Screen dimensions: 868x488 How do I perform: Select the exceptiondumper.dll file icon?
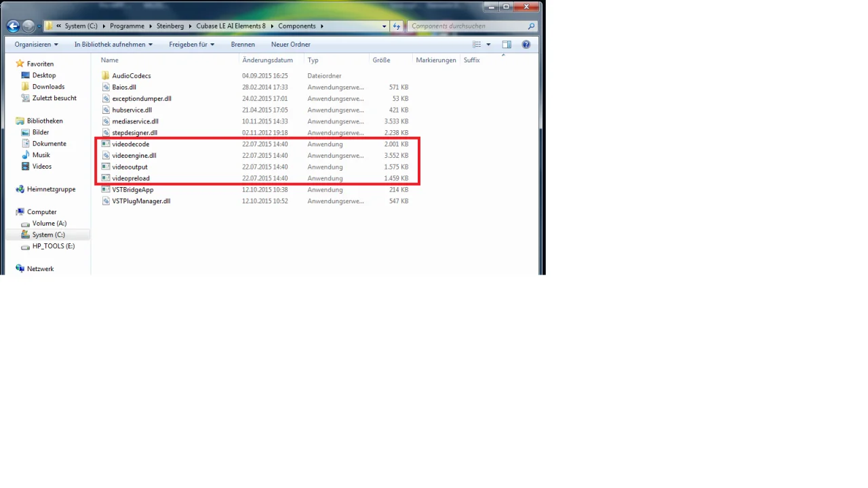105,99
